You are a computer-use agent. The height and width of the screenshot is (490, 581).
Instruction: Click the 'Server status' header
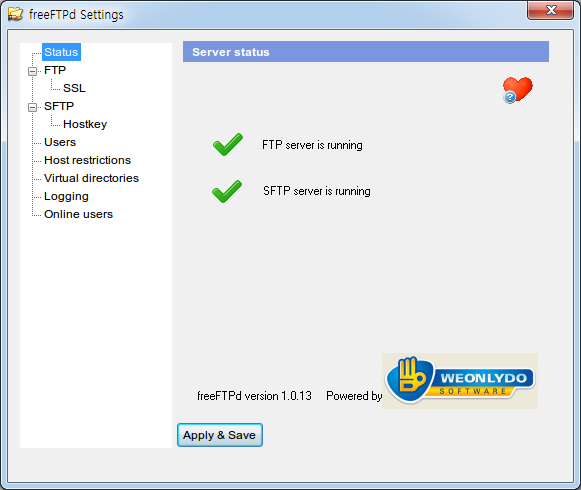tap(366, 52)
